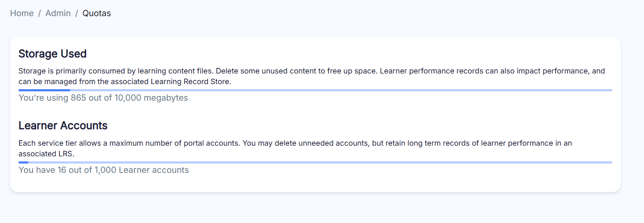Select the Storage Used heading
Screen dimensions: 644x223
[x=53, y=54]
